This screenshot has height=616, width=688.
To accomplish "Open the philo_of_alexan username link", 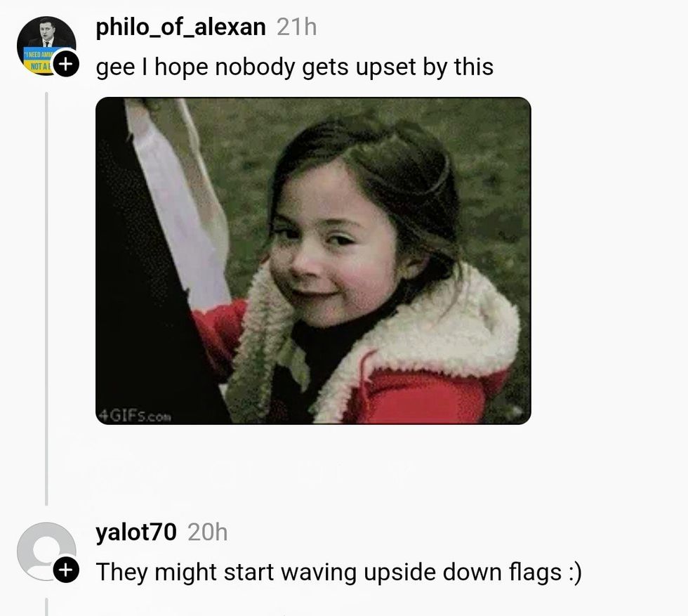I will pyautogui.click(x=181, y=27).
